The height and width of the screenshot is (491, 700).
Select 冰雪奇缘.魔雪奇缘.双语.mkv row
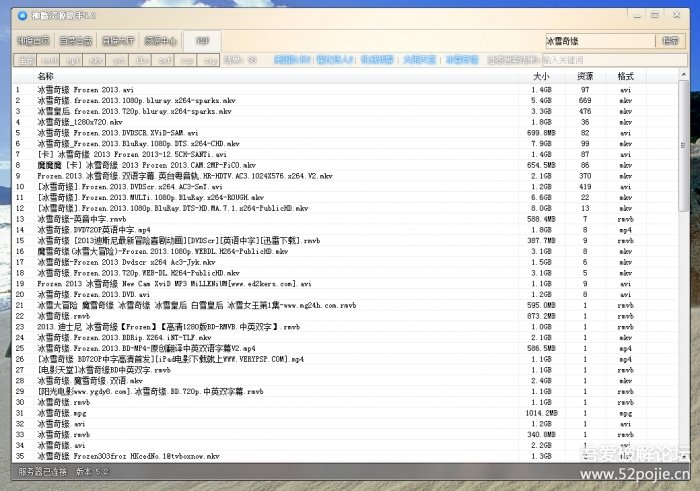coord(345,381)
